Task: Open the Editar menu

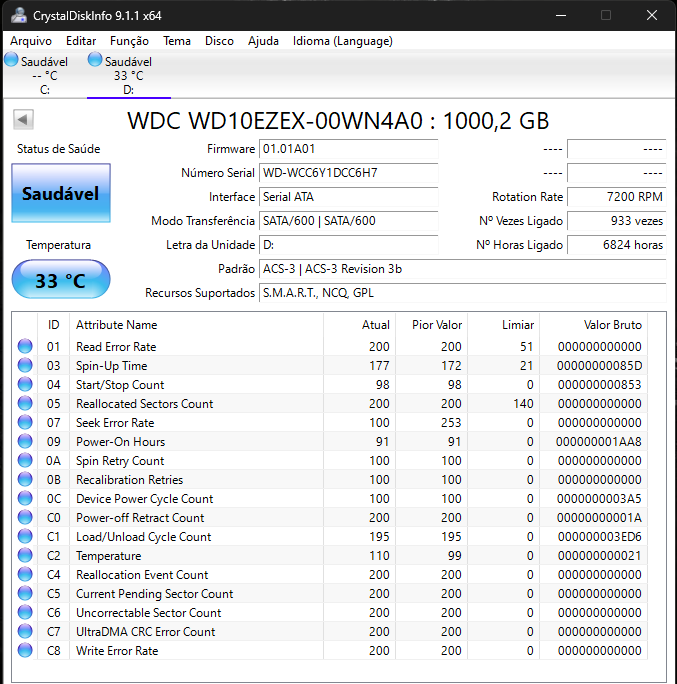Action: [81, 41]
